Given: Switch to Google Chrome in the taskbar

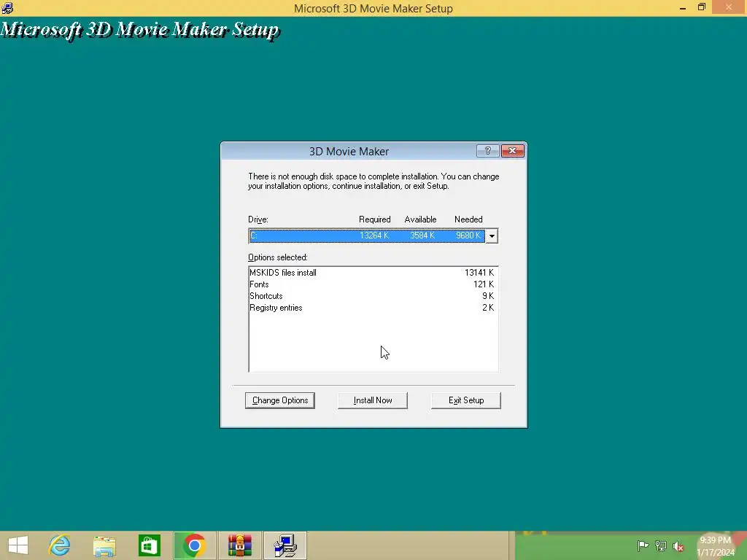Looking at the screenshot, I should coord(194,545).
